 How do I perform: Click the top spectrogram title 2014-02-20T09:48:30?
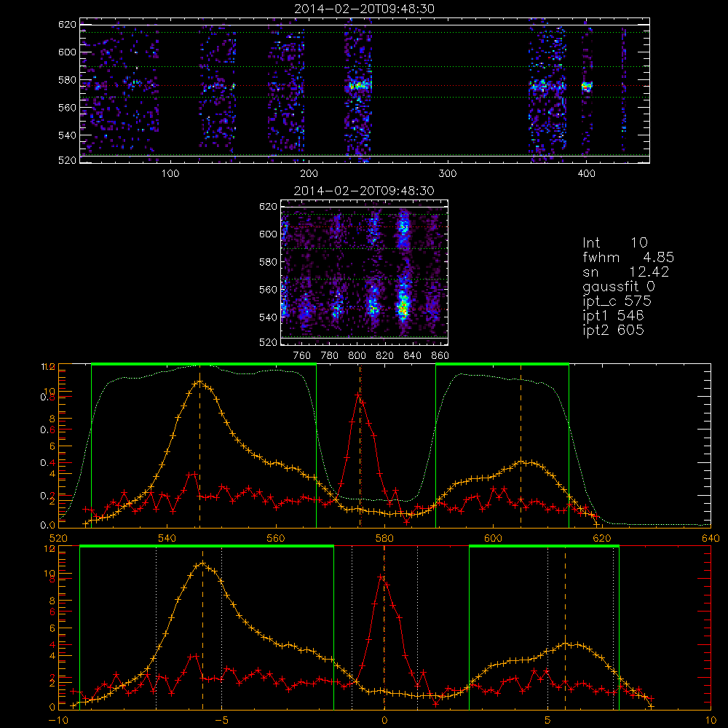pyautogui.click(x=365, y=9)
